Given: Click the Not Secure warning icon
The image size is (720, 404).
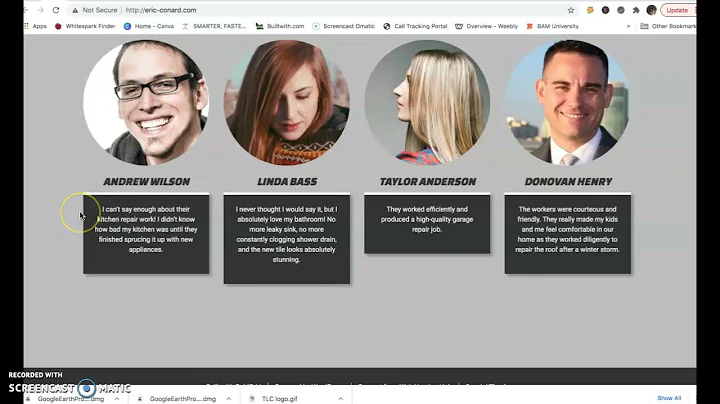Looking at the screenshot, I should coord(75,10).
